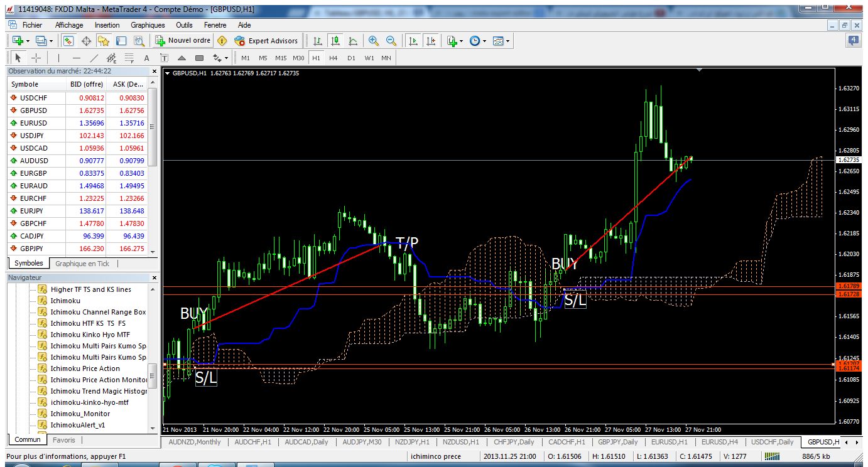Switch to line chart icon
The width and height of the screenshot is (868, 467).
click(353, 41)
